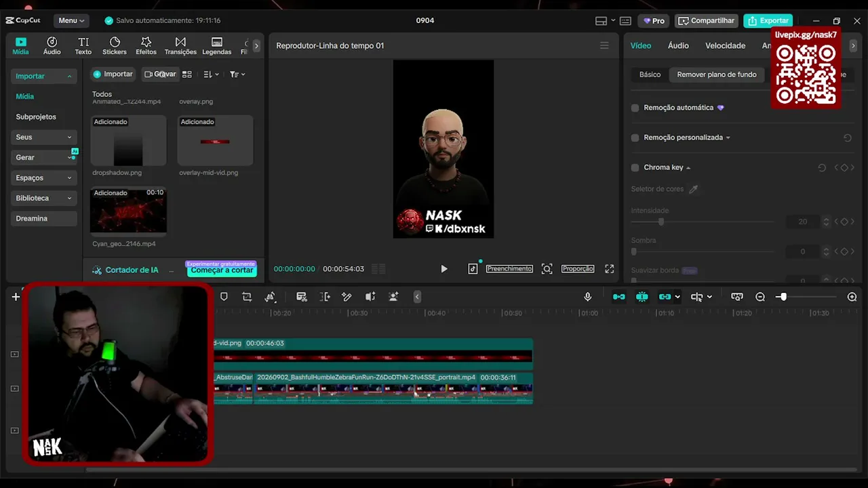Open the Stickers panel

[x=115, y=45]
